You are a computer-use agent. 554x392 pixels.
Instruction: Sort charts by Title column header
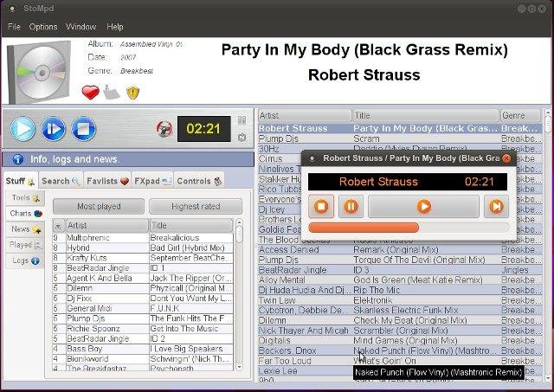(191, 225)
